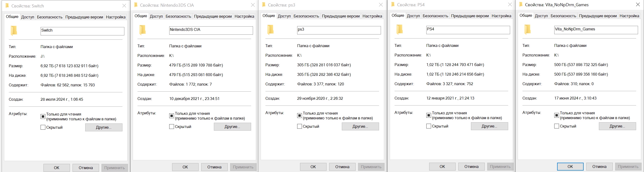
Task: Close the Switch properties window
Action: pyautogui.click(x=124, y=6)
